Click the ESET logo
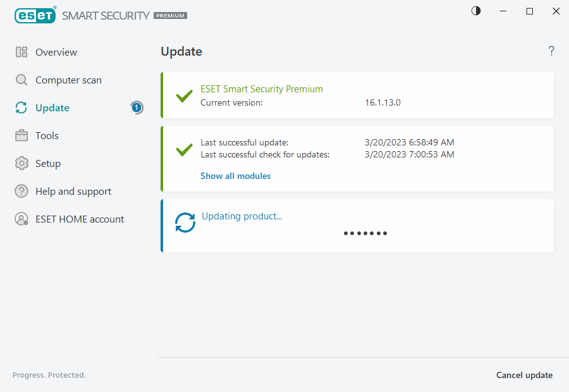The width and height of the screenshot is (569, 392). click(35, 15)
